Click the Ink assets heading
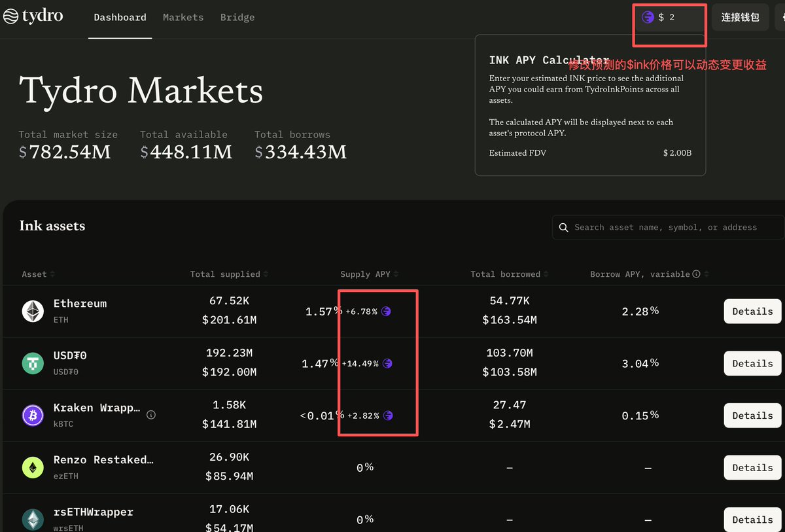 point(52,226)
